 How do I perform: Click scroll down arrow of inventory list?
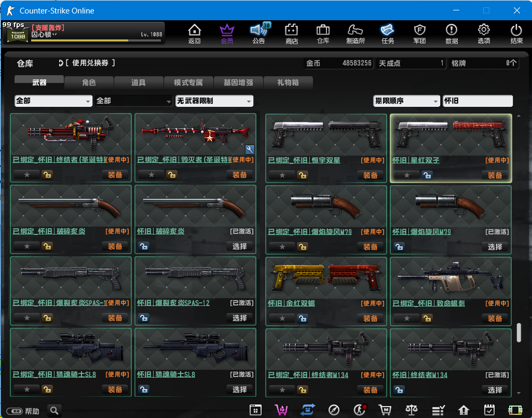pyautogui.click(x=519, y=393)
